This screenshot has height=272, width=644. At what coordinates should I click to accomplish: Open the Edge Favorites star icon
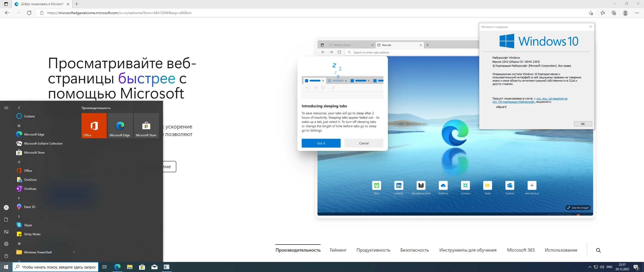pos(603,13)
